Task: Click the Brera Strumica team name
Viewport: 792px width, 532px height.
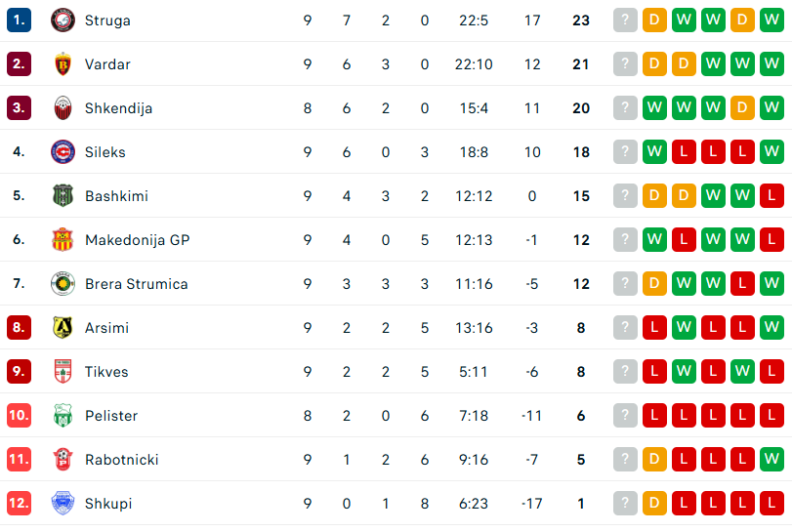Action: coord(136,284)
